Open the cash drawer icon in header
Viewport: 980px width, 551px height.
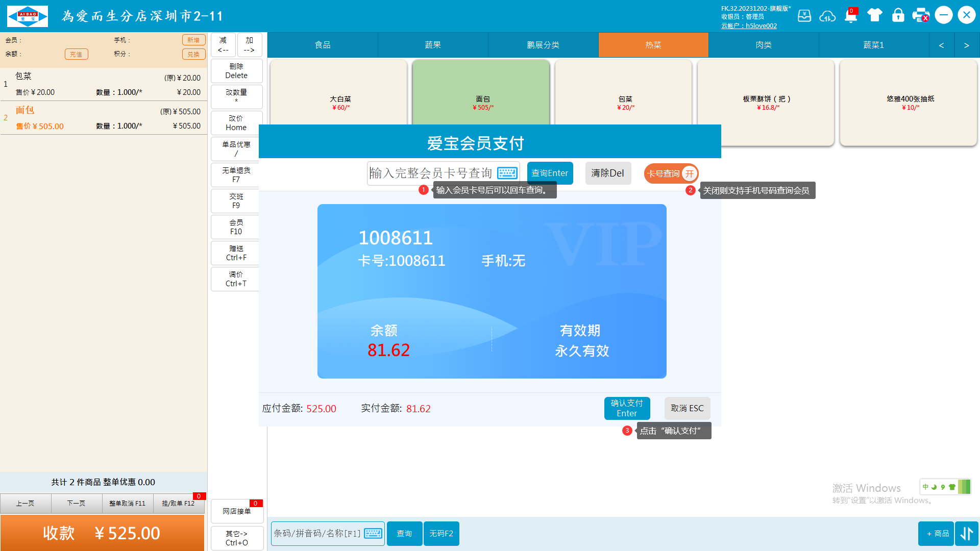pyautogui.click(x=804, y=15)
